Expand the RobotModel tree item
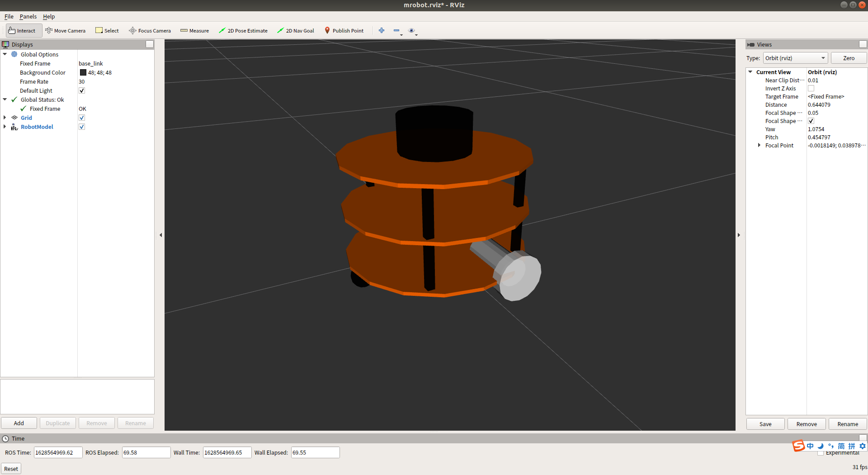The width and height of the screenshot is (868, 475). tap(5, 127)
